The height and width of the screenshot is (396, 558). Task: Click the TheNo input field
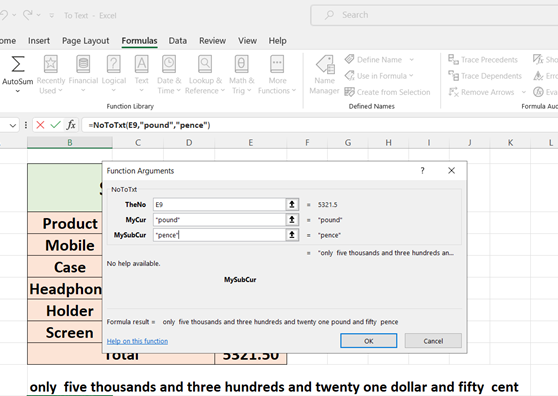click(x=220, y=205)
